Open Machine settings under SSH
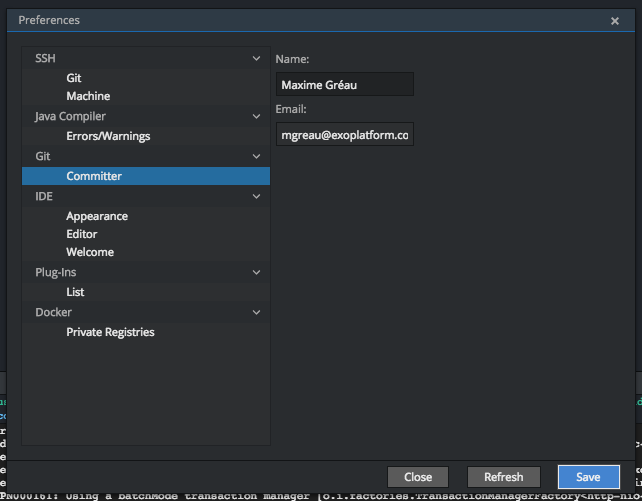 146,96
